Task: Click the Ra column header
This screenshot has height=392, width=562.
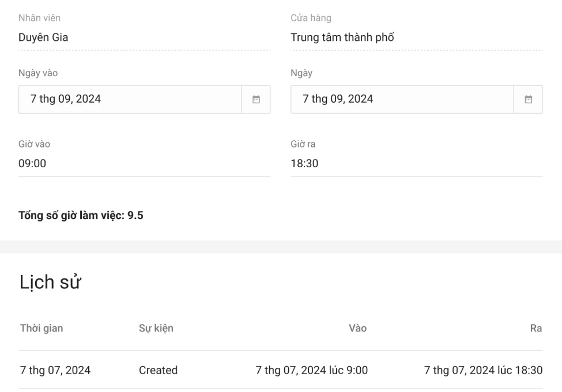Action: pos(536,329)
